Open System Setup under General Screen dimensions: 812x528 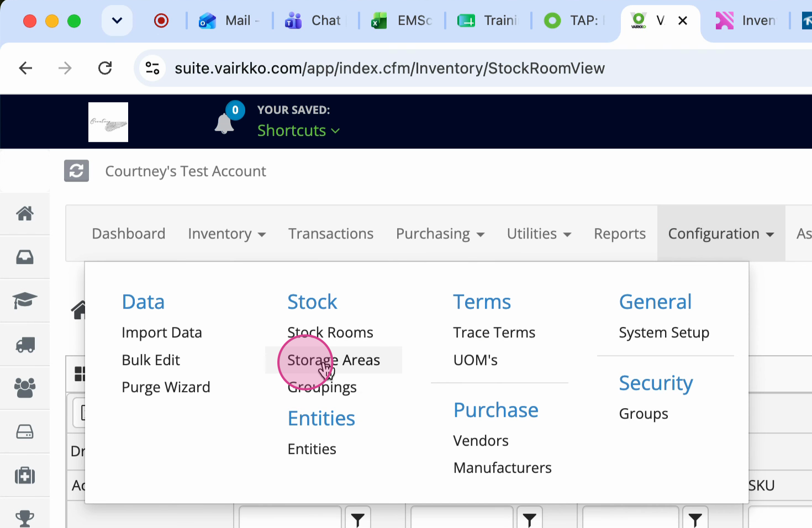pos(664,332)
